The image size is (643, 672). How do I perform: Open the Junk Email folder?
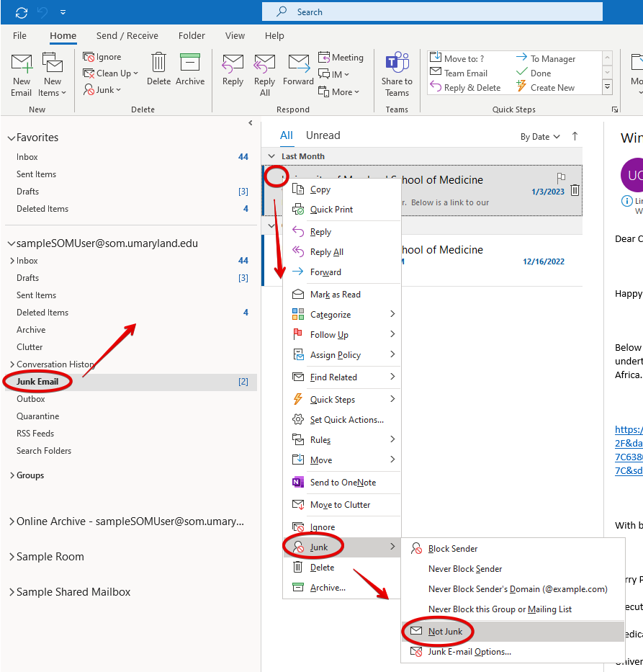point(37,382)
